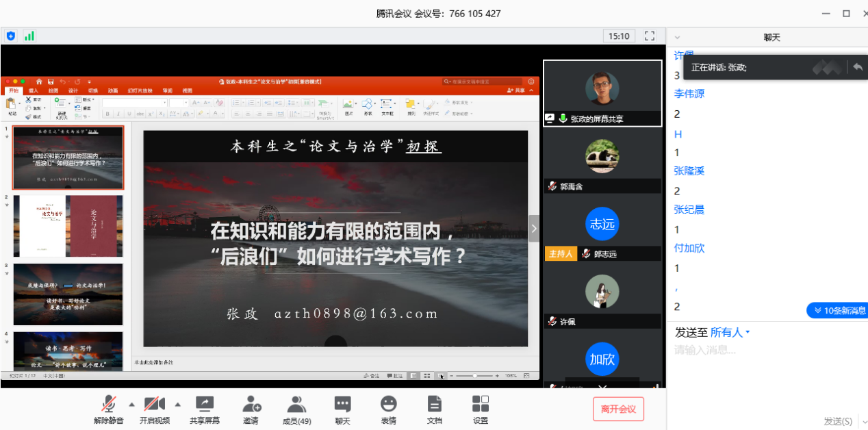Open the 所有人 send-to dropdown
This screenshot has width=868, height=430.
(x=730, y=332)
